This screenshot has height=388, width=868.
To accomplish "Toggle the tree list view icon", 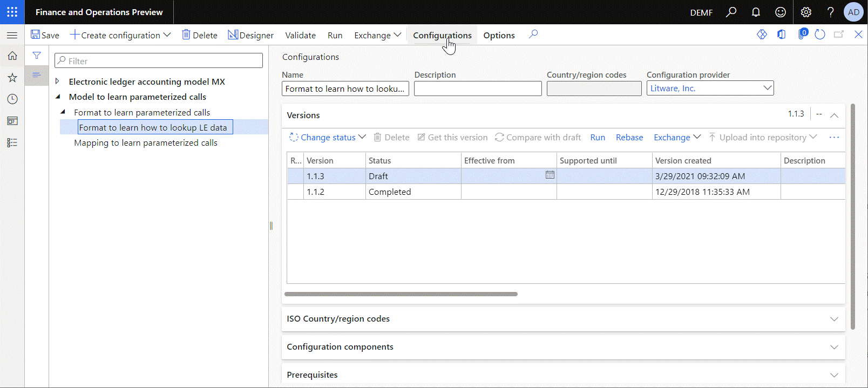I will click(37, 76).
